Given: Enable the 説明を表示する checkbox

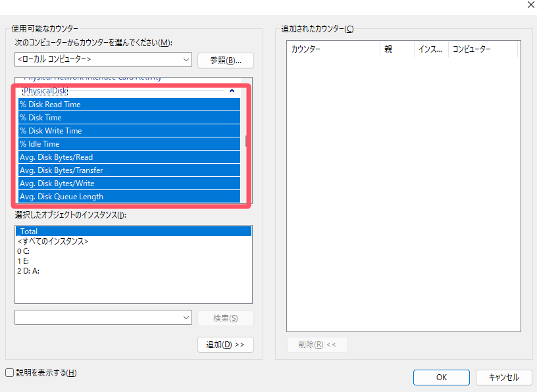Looking at the screenshot, I should click(x=10, y=372).
